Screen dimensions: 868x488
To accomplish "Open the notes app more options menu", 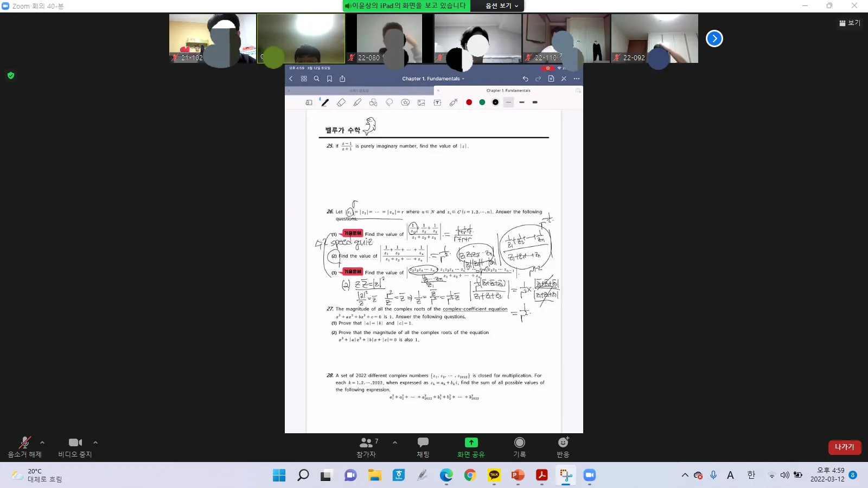I will coord(577,79).
